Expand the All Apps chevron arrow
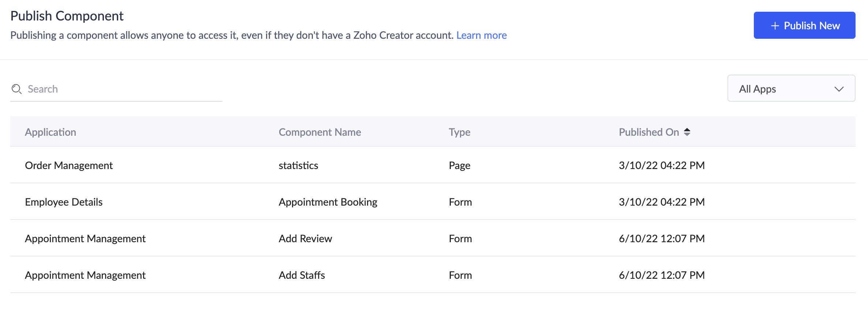 click(x=839, y=89)
